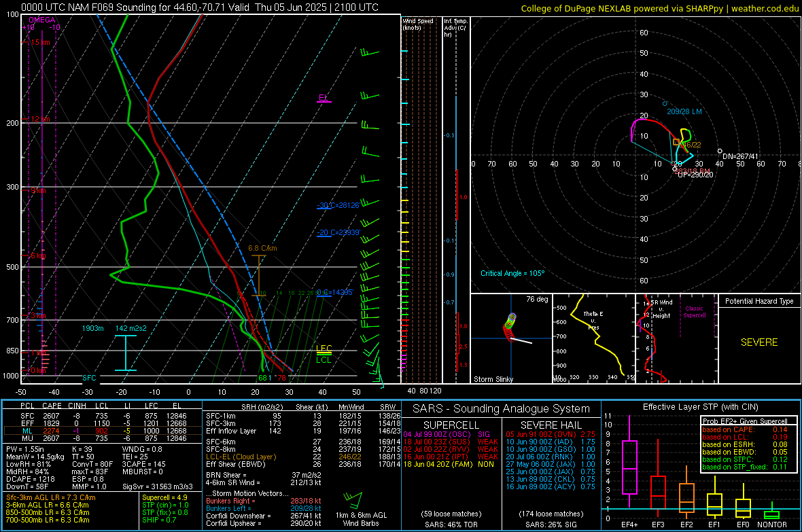Click the 'NONTOR' box plot axis label

pos(772,525)
